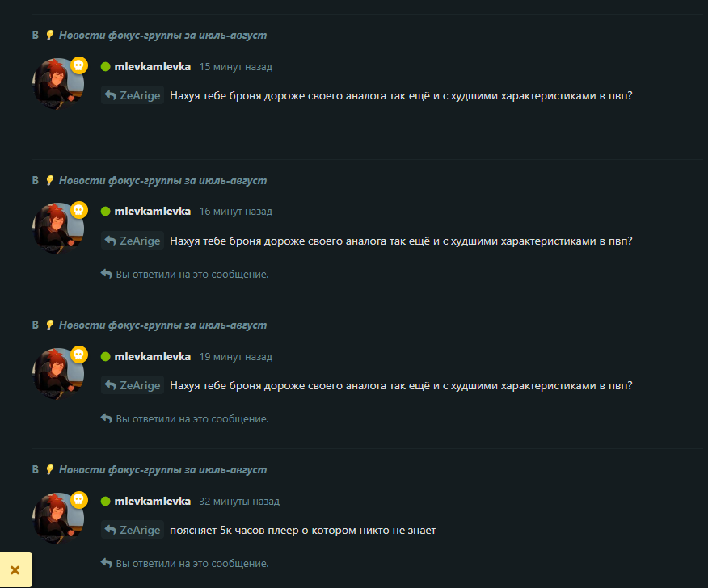Close the yellow popup with X button

pyautogui.click(x=15, y=570)
